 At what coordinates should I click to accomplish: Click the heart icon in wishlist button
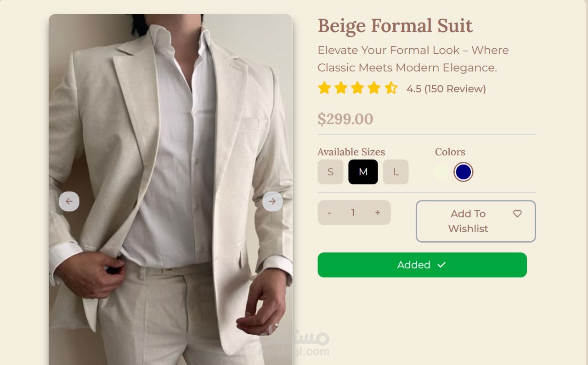(x=517, y=214)
